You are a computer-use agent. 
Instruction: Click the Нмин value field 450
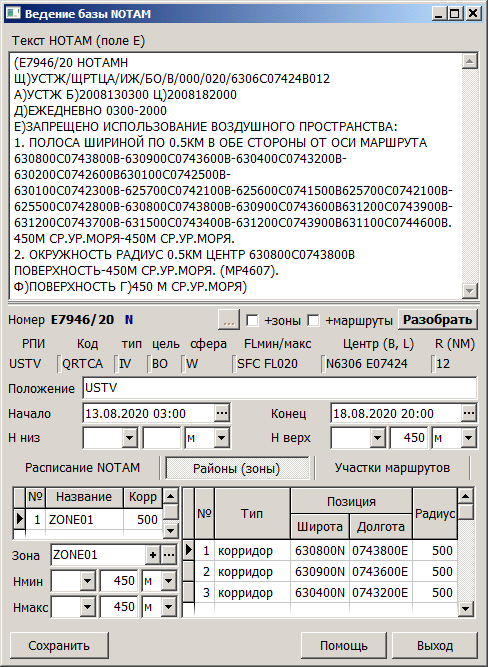pos(119,581)
